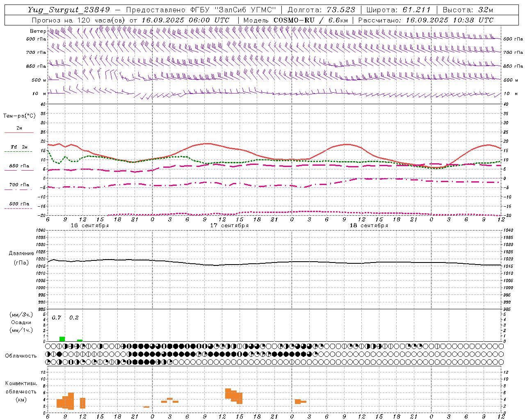
Task: Click the model label 'COSMO-RU / 6.6км'
Action: tap(310, 20)
